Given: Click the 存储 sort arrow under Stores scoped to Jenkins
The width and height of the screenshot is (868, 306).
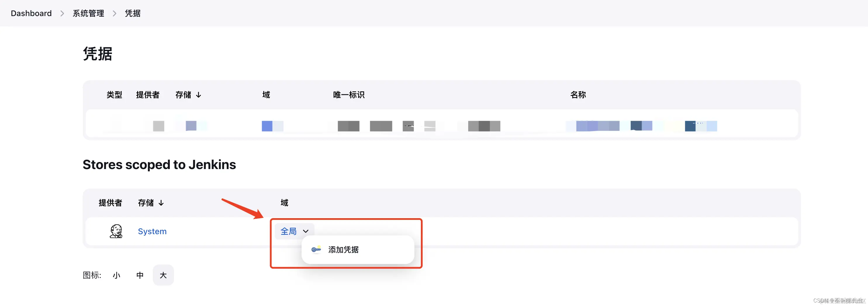Looking at the screenshot, I should [x=161, y=203].
